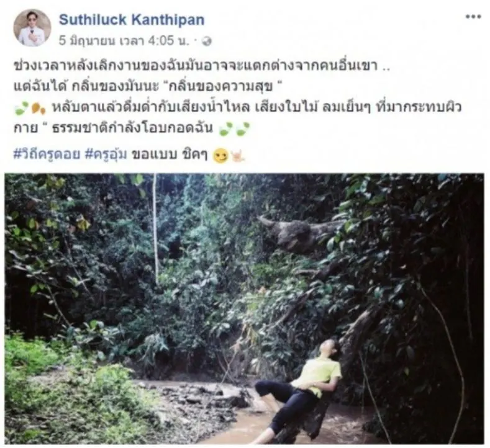Click the rock-on hand emoji

pos(237,156)
